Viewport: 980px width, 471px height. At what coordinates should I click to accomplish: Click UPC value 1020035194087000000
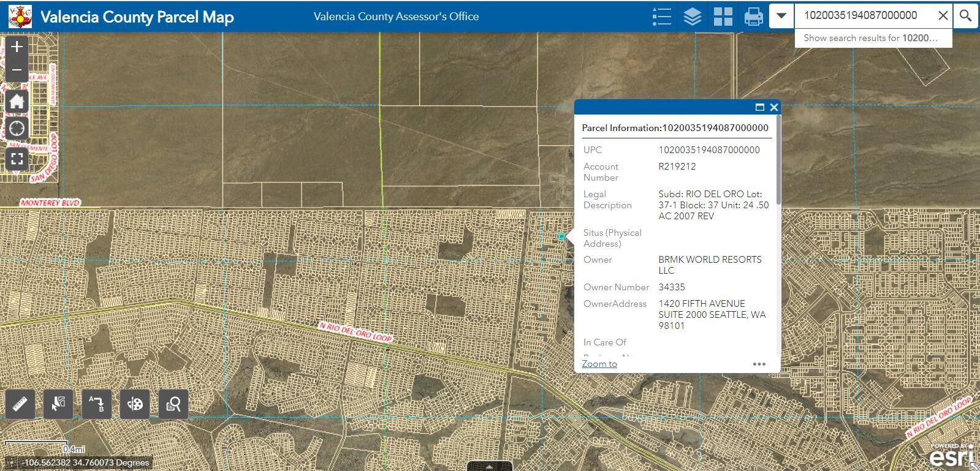[709, 150]
